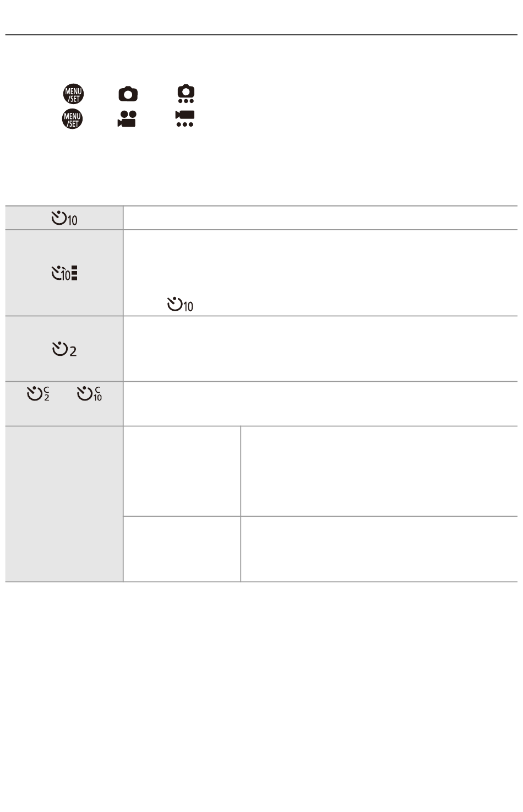The width and height of the screenshot is (523, 812).
Task: Click the empty shaded header cell below the custom timers
Action: (x=64, y=504)
